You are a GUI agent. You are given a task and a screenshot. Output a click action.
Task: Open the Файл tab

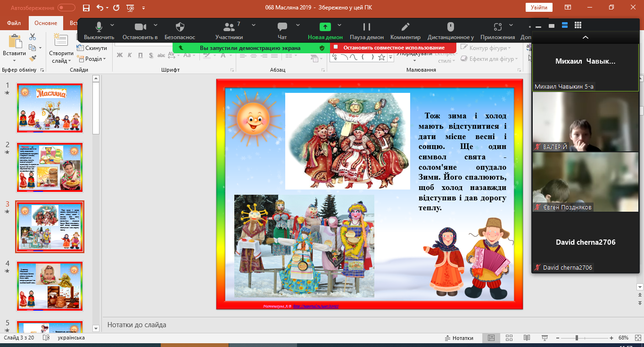(x=14, y=23)
